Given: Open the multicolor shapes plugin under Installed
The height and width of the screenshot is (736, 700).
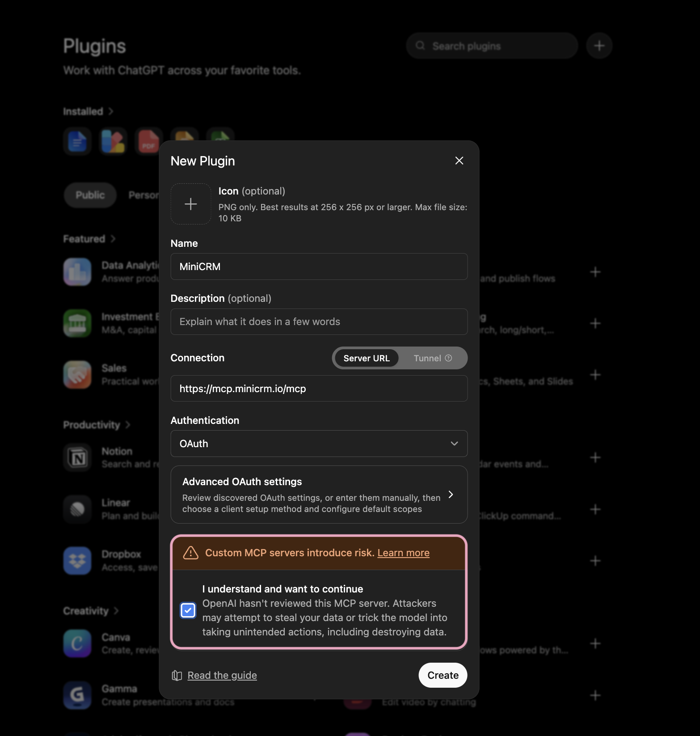Looking at the screenshot, I should pyautogui.click(x=113, y=141).
